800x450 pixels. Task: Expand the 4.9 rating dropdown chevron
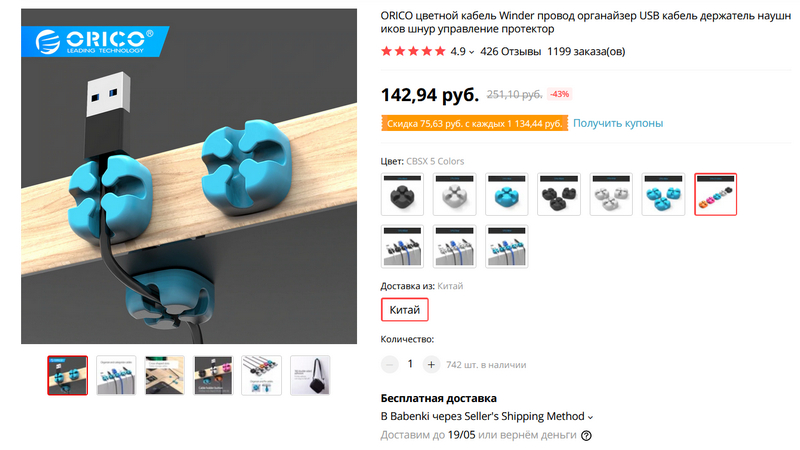pyautogui.click(x=471, y=52)
